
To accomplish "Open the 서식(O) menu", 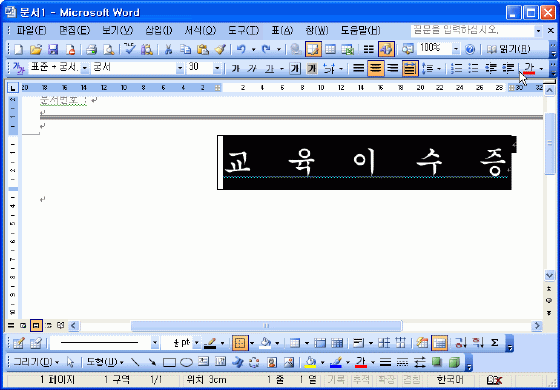I will tap(200, 30).
